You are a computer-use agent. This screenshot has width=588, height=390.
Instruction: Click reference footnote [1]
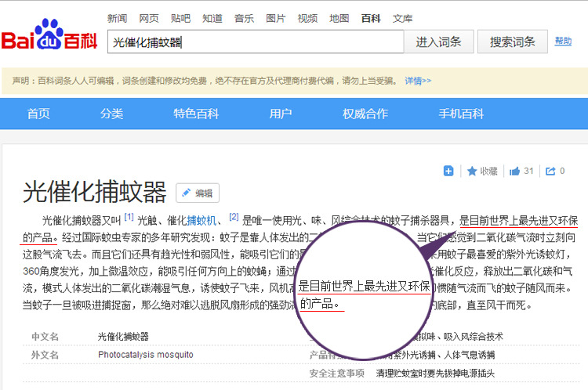click(x=129, y=217)
